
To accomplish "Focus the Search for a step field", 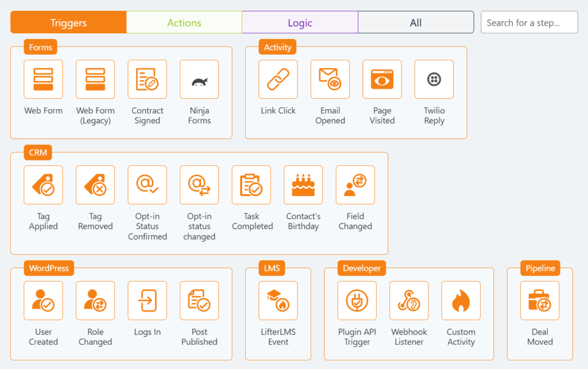I will click(x=529, y=22).
